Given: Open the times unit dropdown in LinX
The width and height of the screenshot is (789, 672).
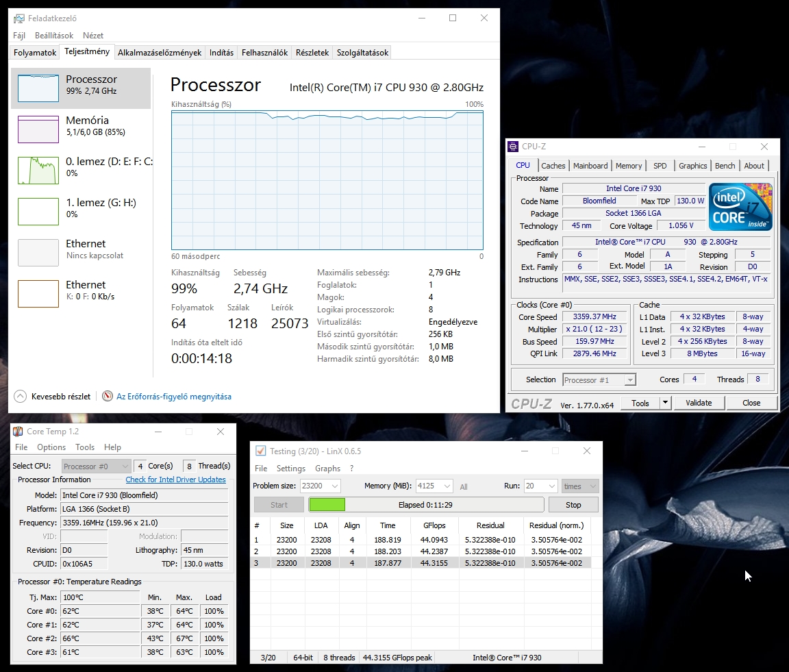Looking at the screenshot, I should (x=579, y=486).
